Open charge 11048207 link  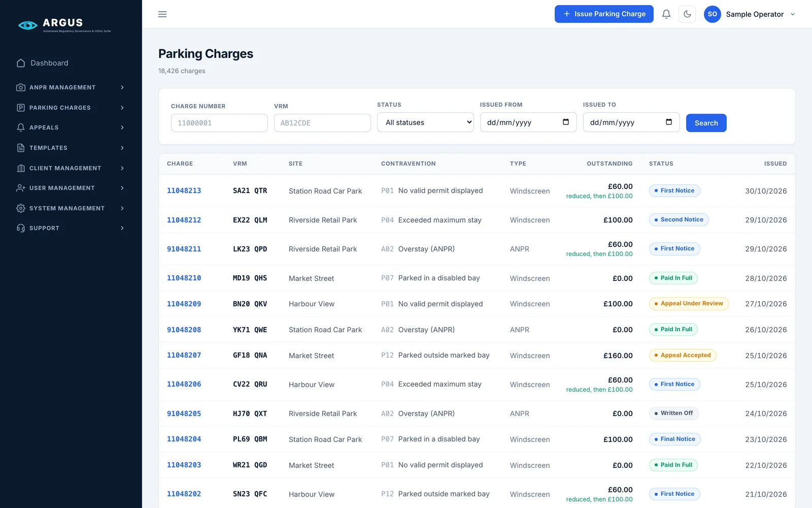tap(184, 355)
